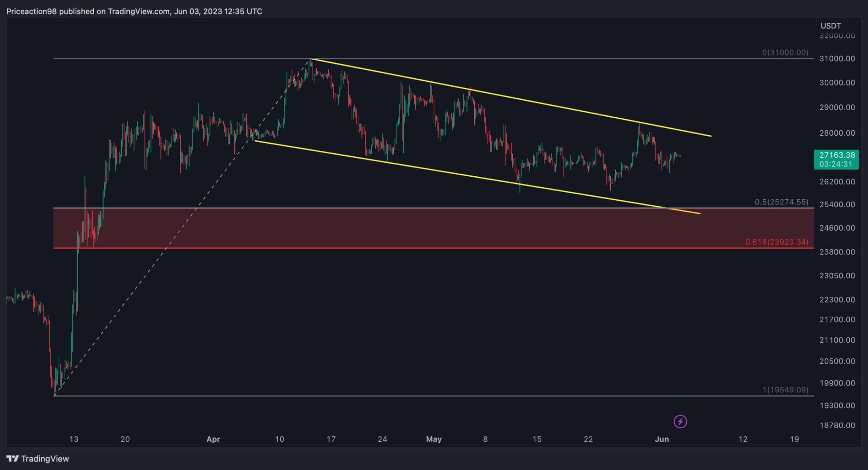Select the green 27163.38 current price label
Viewport: 868px width, 470px height.
[837, 155]
